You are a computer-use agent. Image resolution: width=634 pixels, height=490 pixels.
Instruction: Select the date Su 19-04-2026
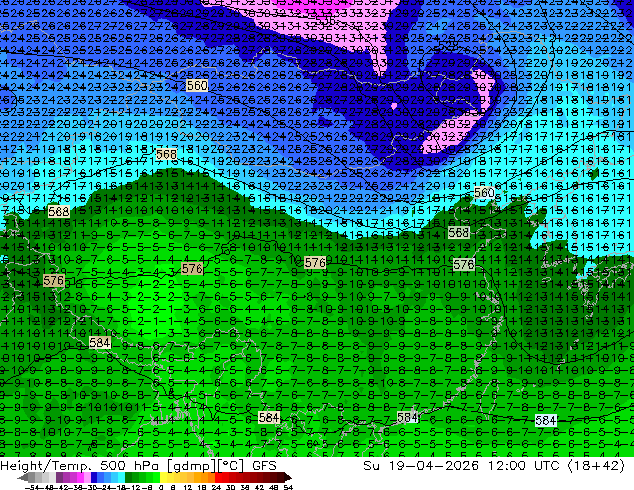click(421, 465)
